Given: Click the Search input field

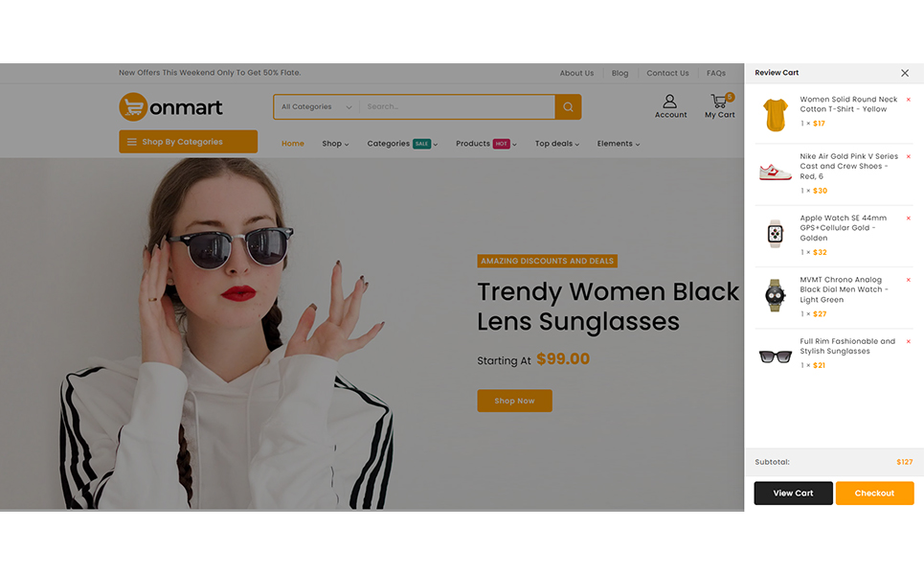Looking at the screenshot, I should [x=458, y=106].
